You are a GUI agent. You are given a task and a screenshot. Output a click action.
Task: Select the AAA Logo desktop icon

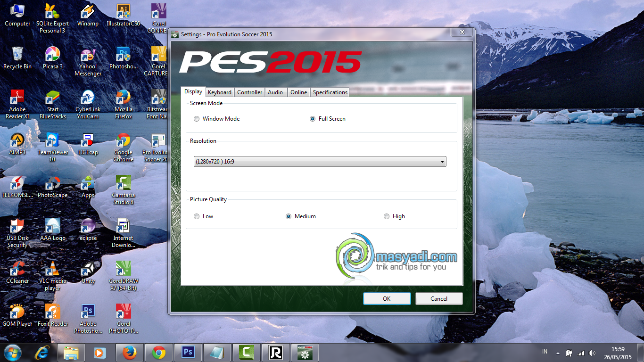pyautogui.click(x=52, y=230)
